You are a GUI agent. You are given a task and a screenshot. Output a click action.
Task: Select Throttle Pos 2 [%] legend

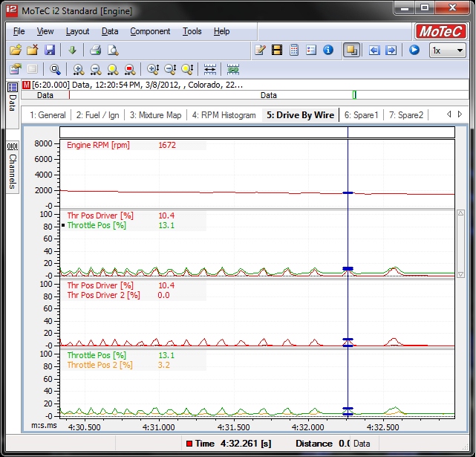click(100, 365)
